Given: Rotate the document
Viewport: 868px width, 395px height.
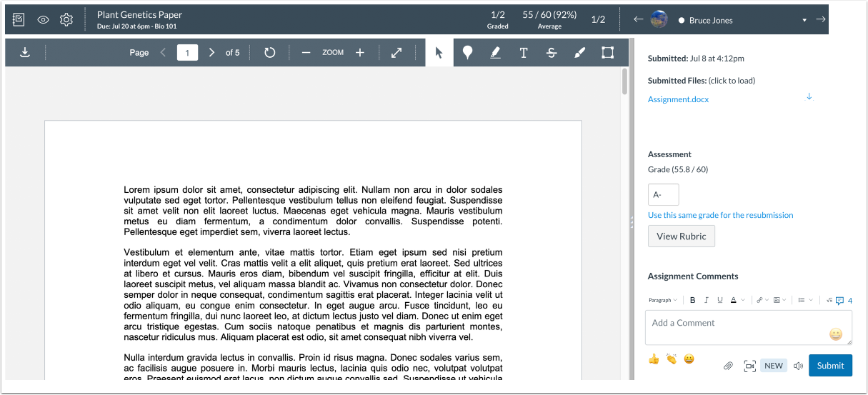Looking at the screenshot, I should [x=269, y=53].
